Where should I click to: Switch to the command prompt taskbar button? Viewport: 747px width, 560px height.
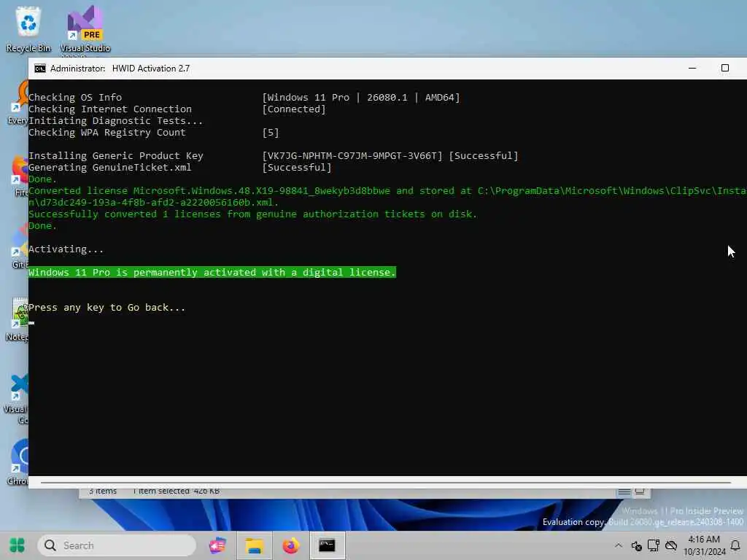click(x=327, y=545)
